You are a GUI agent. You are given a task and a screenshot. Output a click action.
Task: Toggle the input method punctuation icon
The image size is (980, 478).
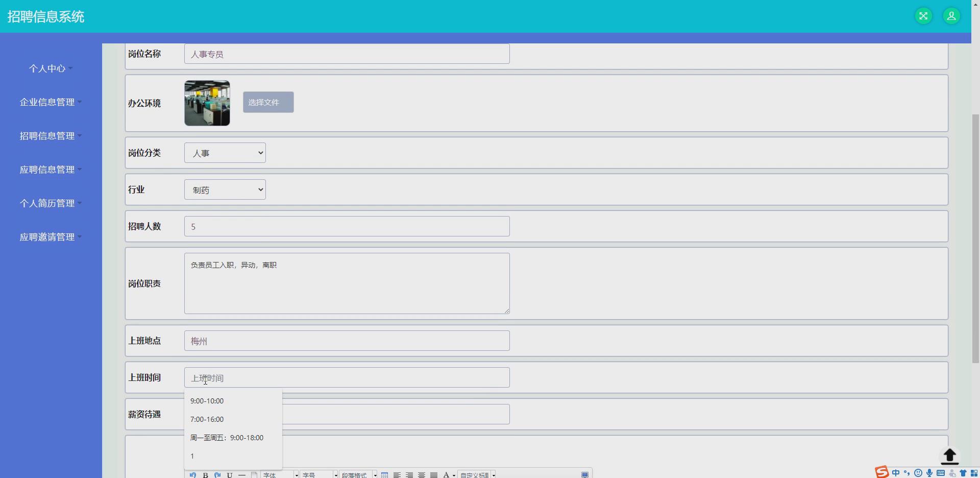tap(907, 473)
